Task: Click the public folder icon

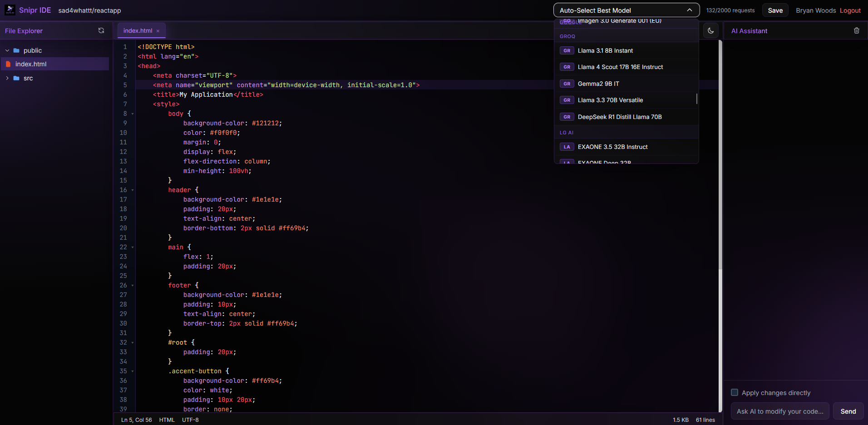Action: 16,50
